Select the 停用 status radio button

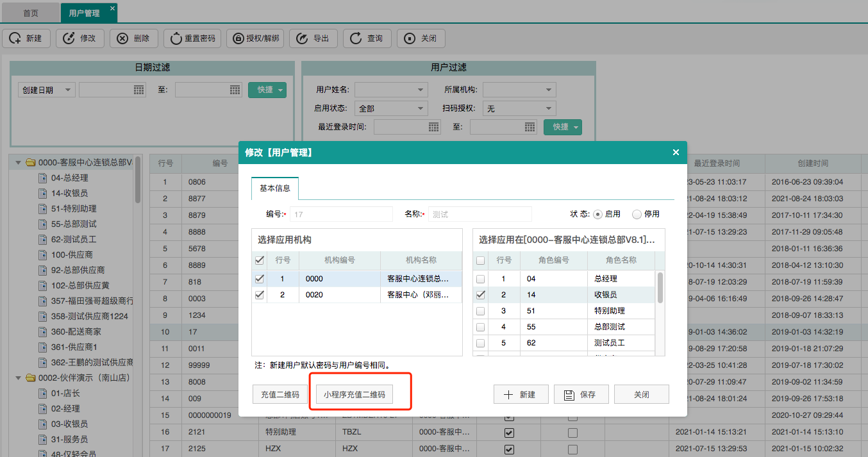click(x=637, y=214)
